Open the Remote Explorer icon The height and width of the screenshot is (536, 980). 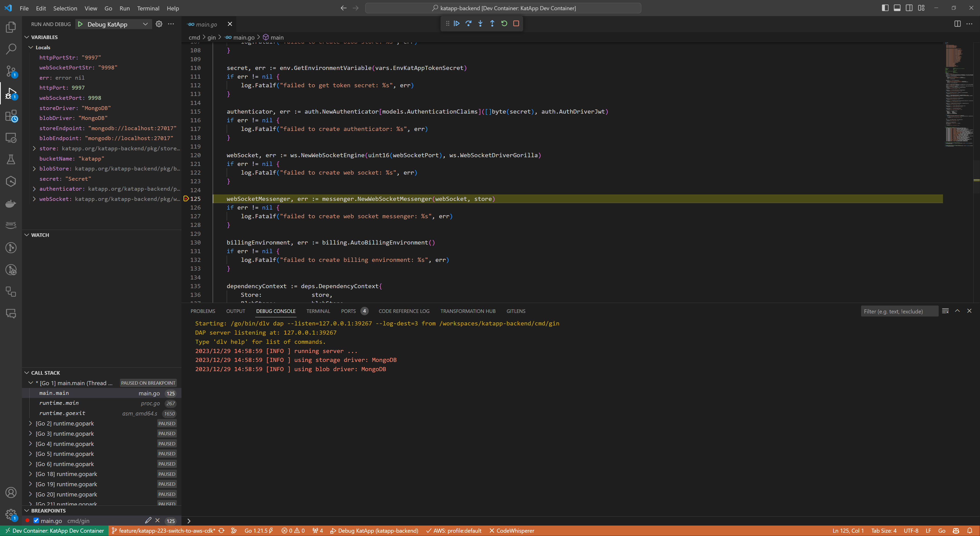pyautogui.click(x=11, y=138)
